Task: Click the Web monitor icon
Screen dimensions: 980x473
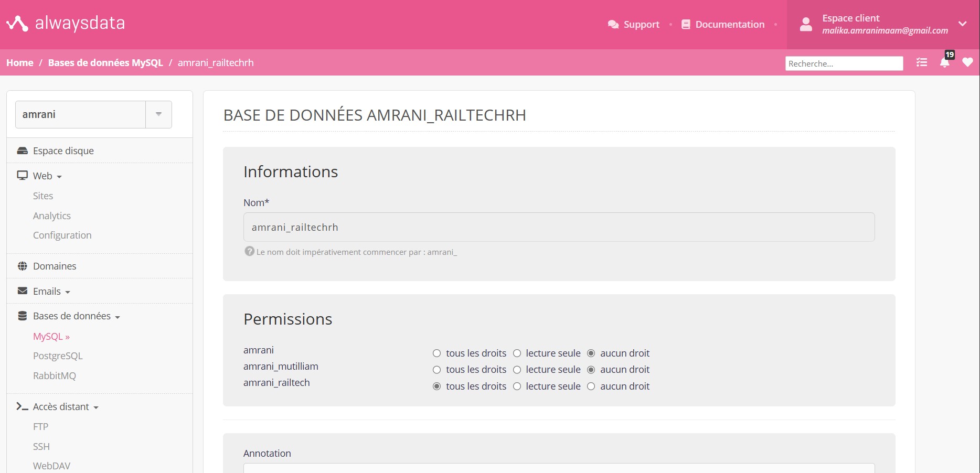Action: coord(23,176)
